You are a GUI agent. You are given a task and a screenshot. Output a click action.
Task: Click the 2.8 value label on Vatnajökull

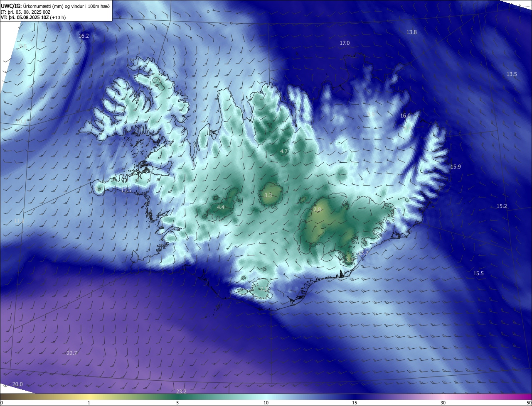pyautogui.click(x=317, y=210)
